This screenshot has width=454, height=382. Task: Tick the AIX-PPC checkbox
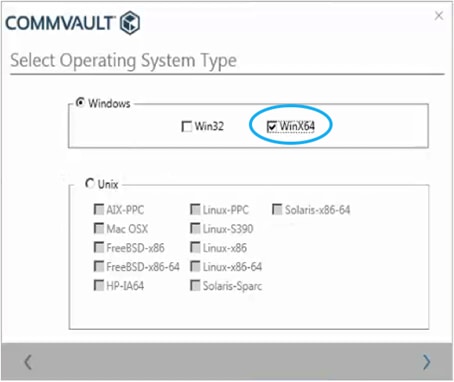pos(99,210)
